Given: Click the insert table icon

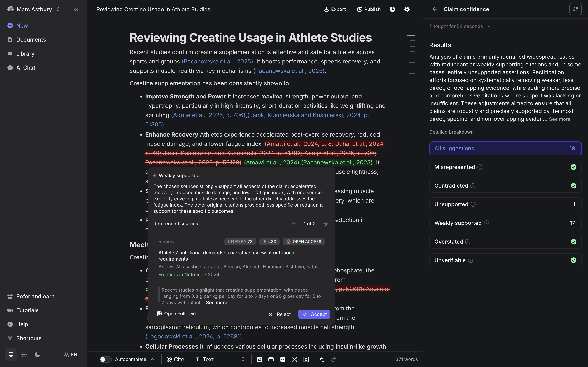Looking at the screenshot, I should (x=271, y=359).
